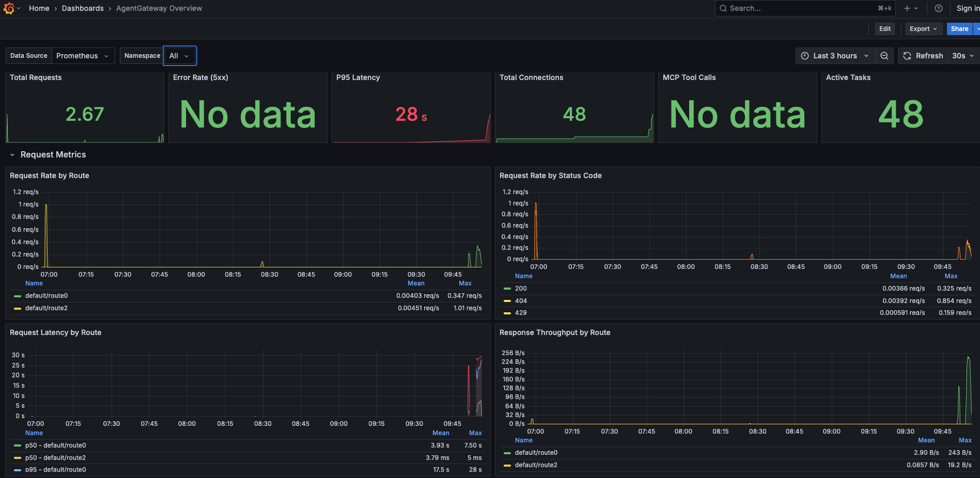The height and width of the screenshot is (478, 980).
Task: Click the search magnifier icon
Action: (723, 8)
